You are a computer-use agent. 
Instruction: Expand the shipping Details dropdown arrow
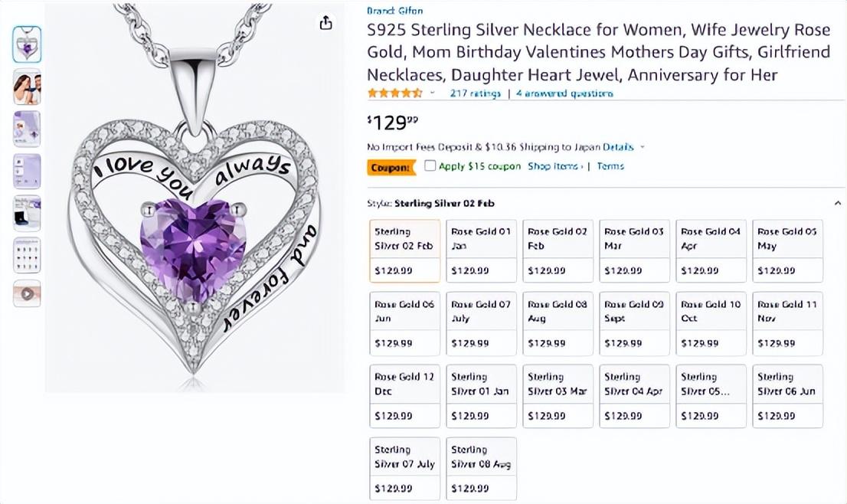(x=643, y=147)
